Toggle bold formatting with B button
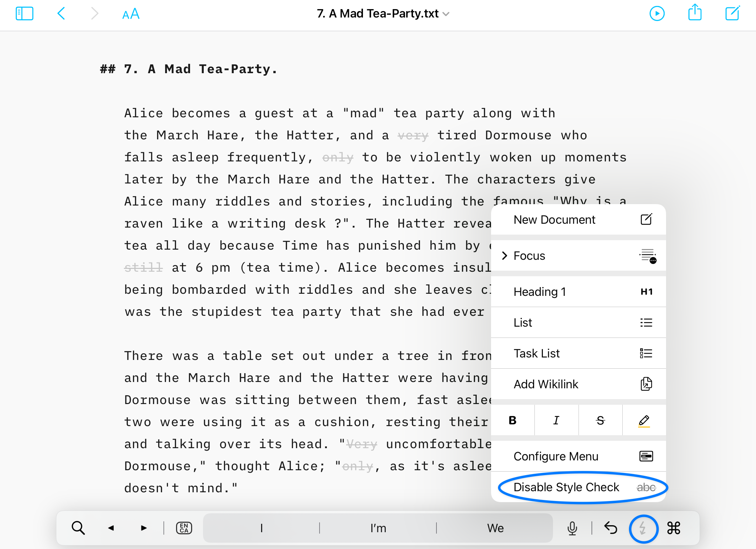756x549 pixels. point(513,420)
